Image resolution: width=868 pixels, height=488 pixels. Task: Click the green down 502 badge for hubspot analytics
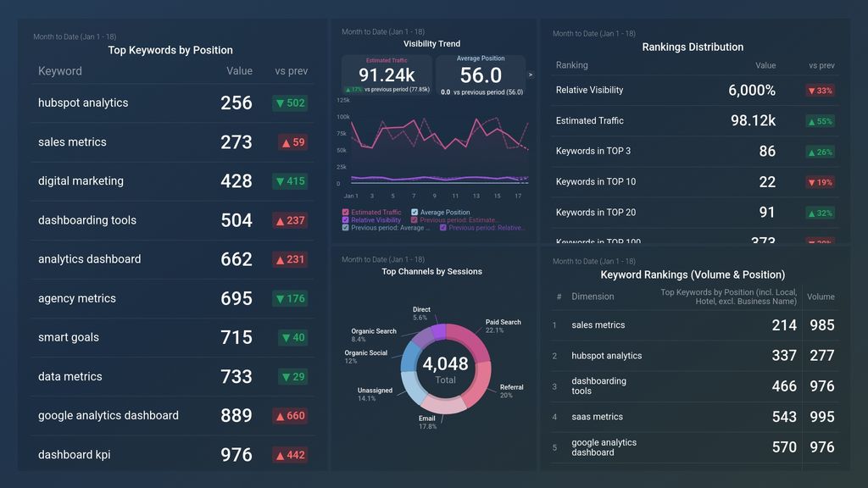point(290,103)
